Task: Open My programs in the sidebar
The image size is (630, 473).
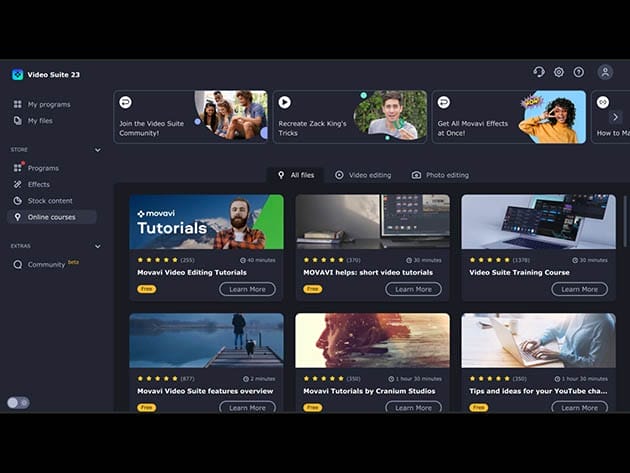Action: click(x=48, y=104)
